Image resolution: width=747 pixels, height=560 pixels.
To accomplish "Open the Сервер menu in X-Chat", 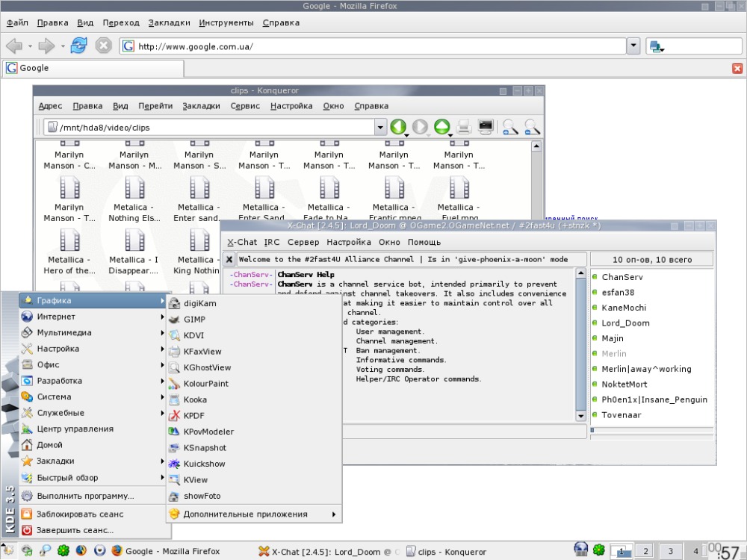I will pyautogui.click(x=302, y=242).
